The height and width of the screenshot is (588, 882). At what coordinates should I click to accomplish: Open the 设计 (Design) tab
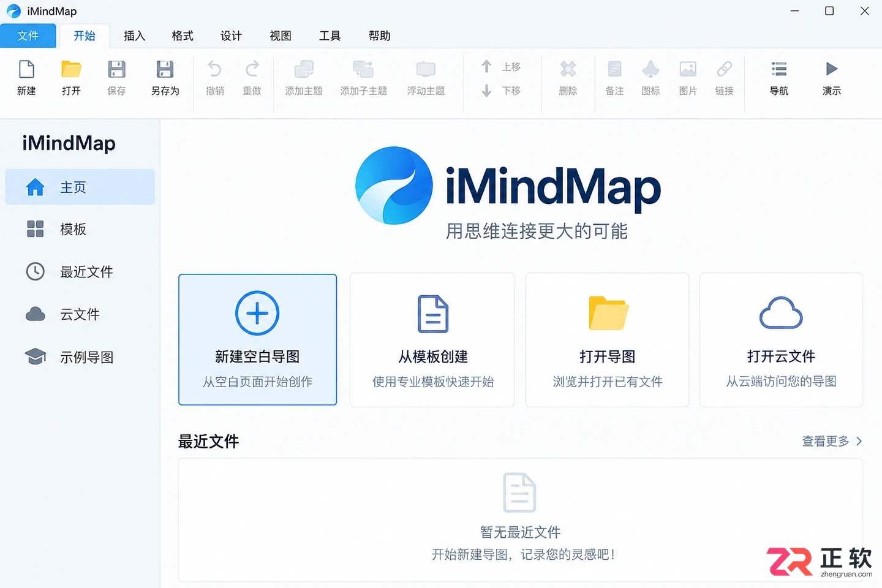tap(231, 36)
